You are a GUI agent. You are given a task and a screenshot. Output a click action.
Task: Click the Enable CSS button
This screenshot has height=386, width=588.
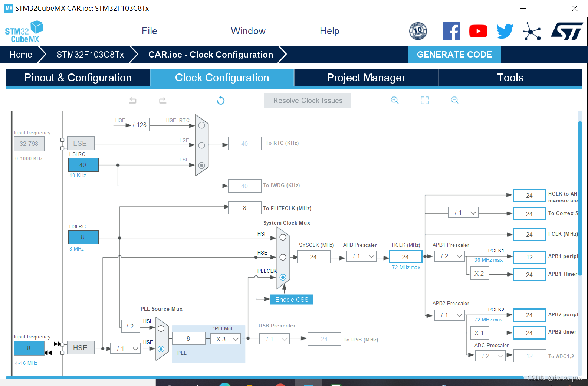(292, 300)
